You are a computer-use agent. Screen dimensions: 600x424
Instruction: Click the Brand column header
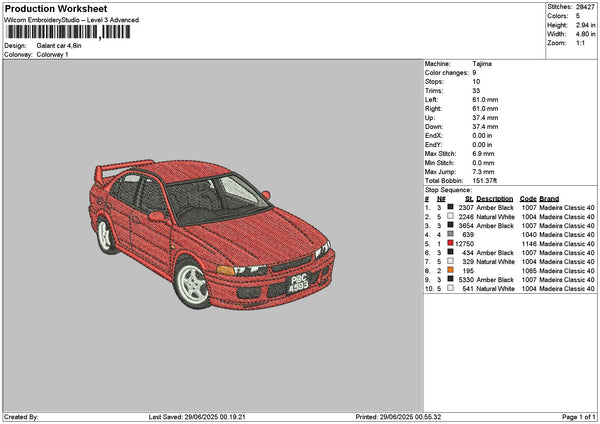click(549, 198)
